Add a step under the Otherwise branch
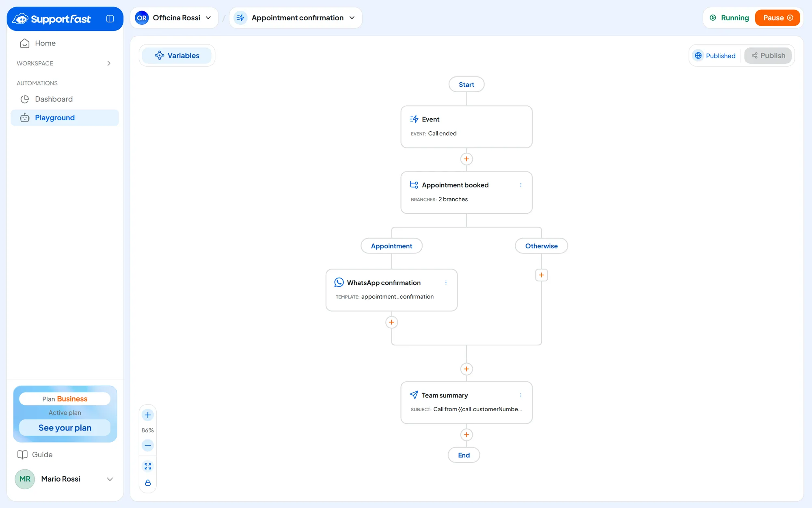812x508 pixels. (541, 275)
